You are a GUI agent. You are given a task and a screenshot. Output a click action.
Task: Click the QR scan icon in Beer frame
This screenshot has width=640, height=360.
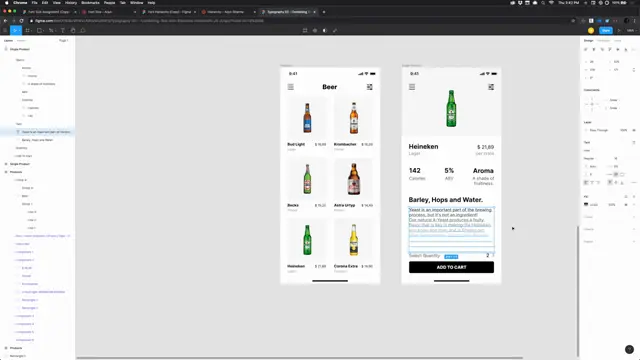coord(369,87)
